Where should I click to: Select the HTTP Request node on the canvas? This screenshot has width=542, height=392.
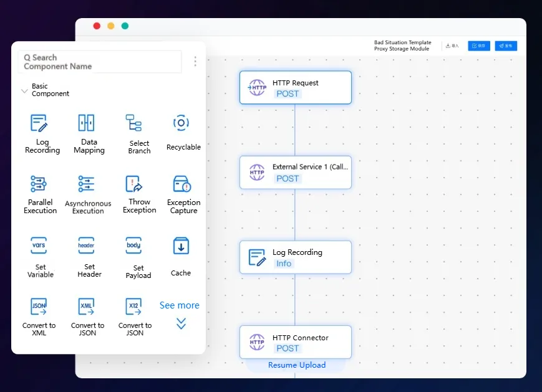pos(296,87)
